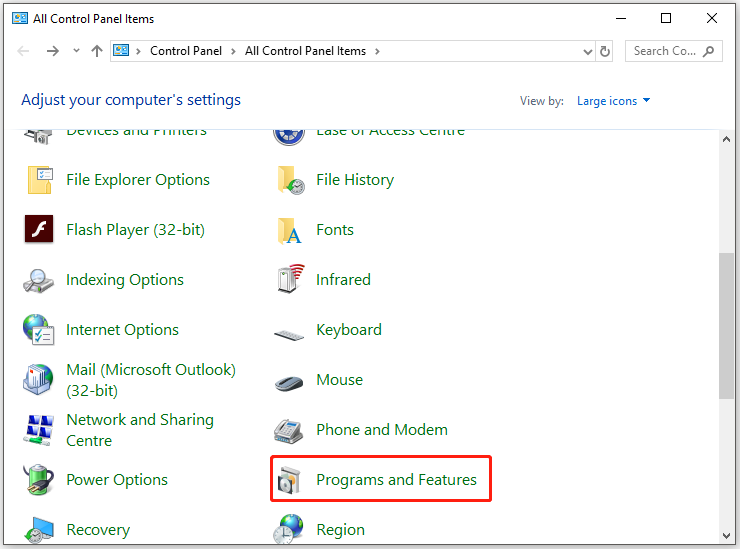Click the address bar Control Panel icon
The image size is (740, 549).
tap(121, 50)
